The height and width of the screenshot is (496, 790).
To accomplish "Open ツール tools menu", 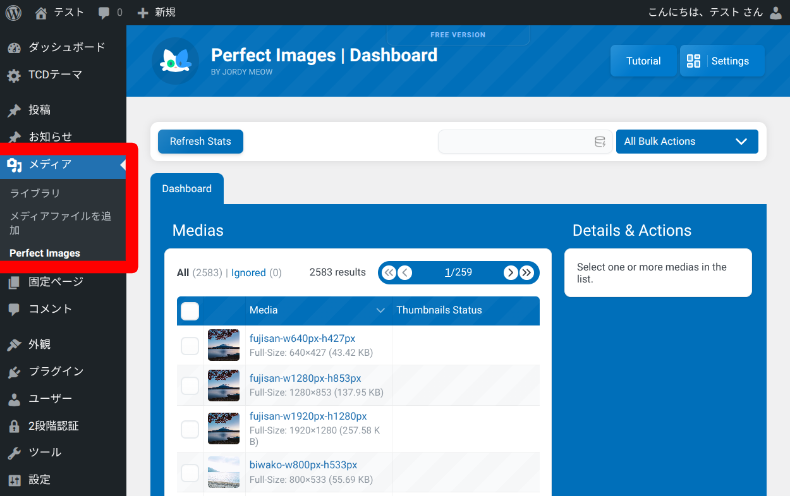I will 63,453.
